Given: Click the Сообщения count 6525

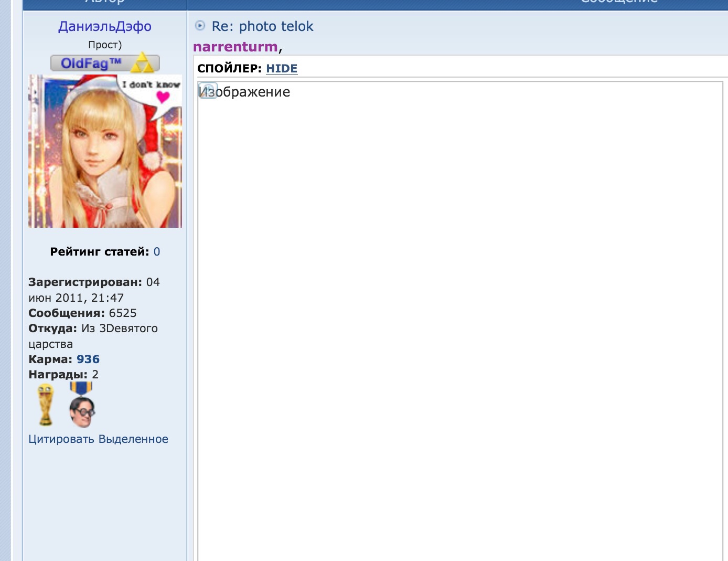Looking at the screenshot, I should [123, 313].
